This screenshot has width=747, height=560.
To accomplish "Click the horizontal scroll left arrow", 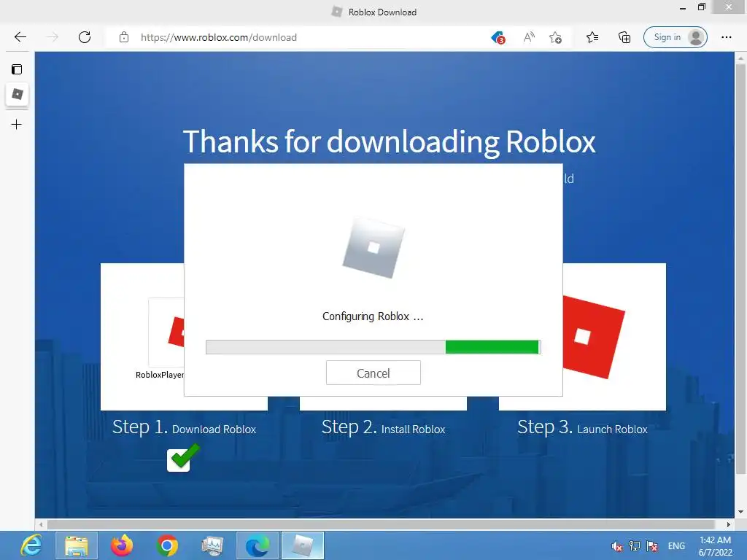I will [x=41, y=524].
